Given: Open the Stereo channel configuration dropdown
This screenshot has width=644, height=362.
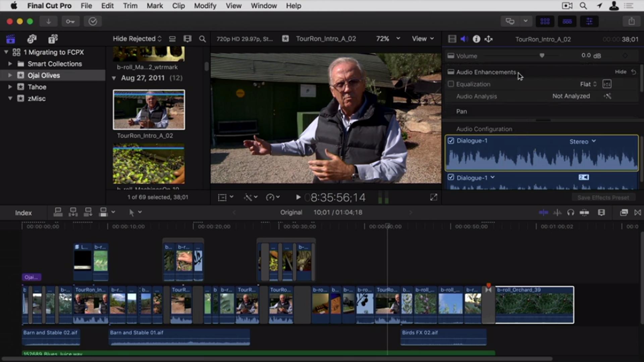Looking at the screenshot, I should (x=583, y=141).
